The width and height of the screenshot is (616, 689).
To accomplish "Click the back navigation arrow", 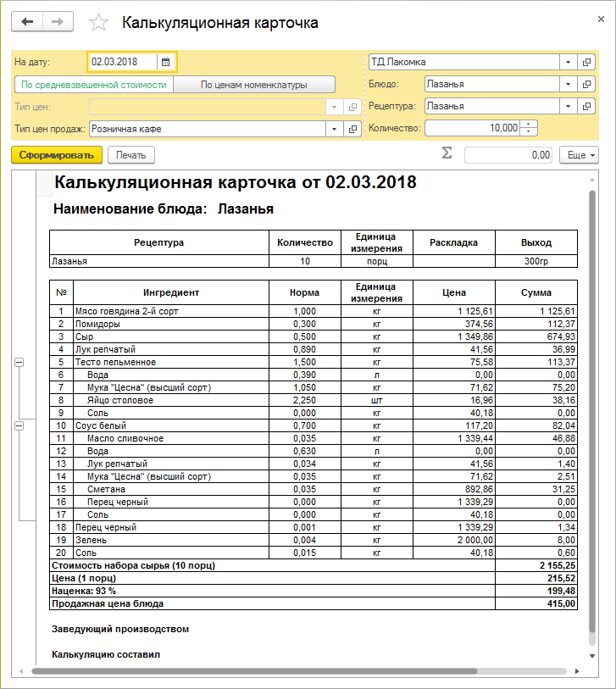I will (27, 22).
